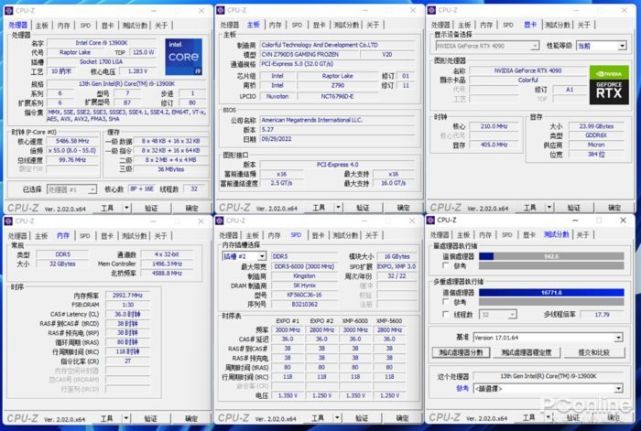This screenshot has height=431, width=641.
Task: Click the Intel Core i9 logo badge
Action: [x=184, y=57]
